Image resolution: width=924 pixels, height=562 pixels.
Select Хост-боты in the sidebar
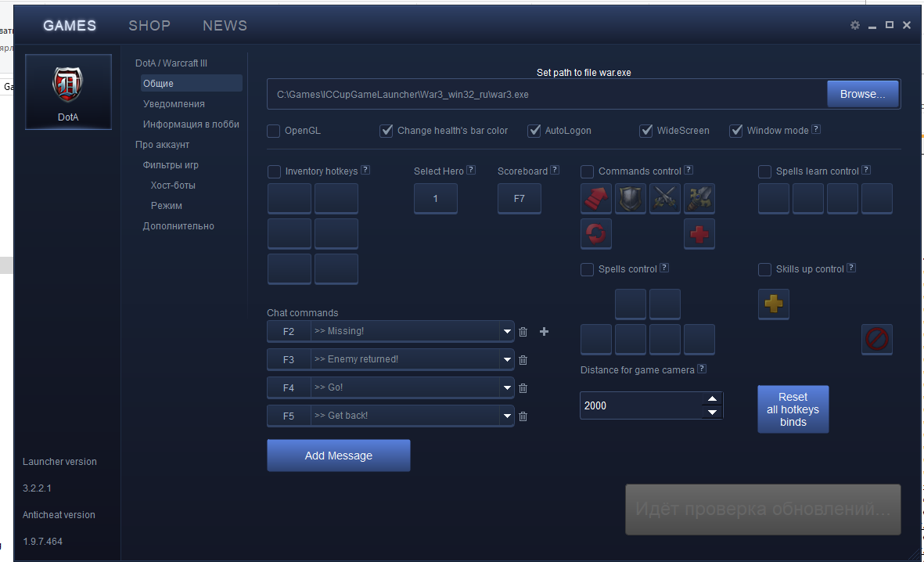(x=173, y=186)
